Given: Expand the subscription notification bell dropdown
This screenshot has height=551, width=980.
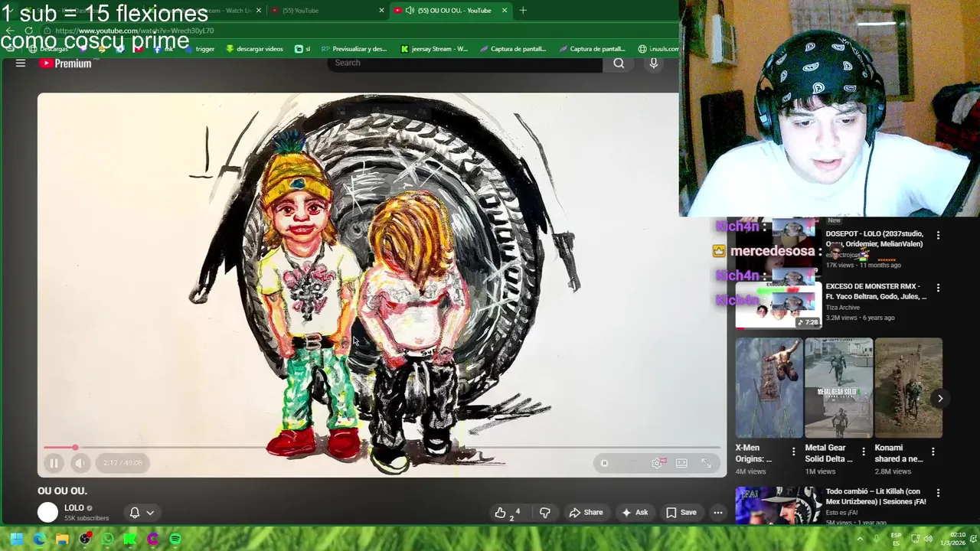Looking at the screenshot, I should click(x=142, y=513).
